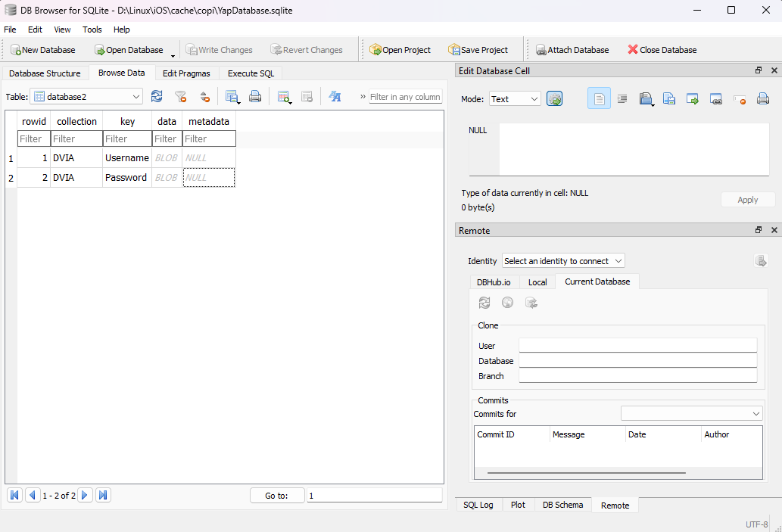This screenshot has height=532, width=782.
Task: Click the globe icon in Remote panel
Action: (507, 303)
